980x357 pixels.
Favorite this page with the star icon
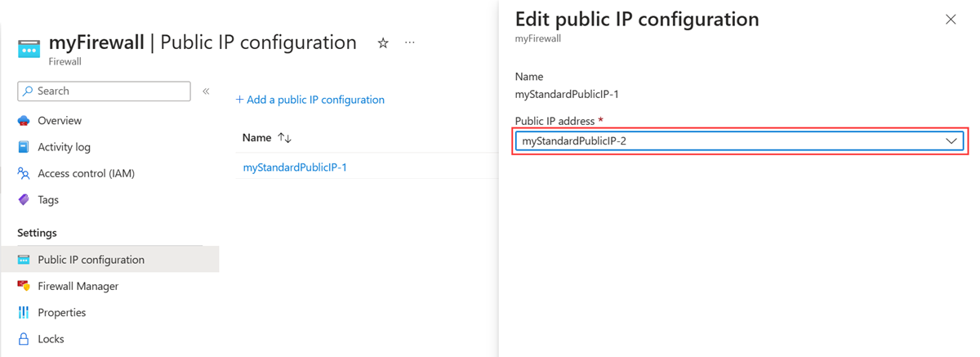[383, 43]
